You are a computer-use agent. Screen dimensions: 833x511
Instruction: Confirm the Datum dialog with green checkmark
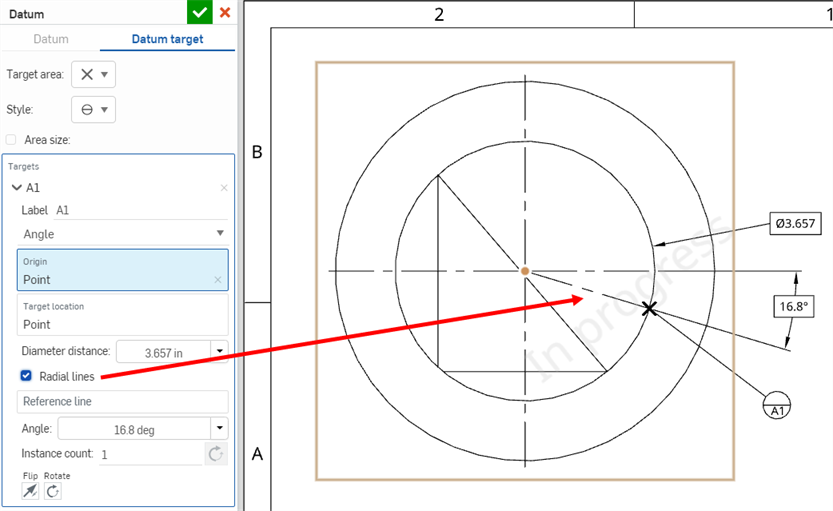(200, 12)
